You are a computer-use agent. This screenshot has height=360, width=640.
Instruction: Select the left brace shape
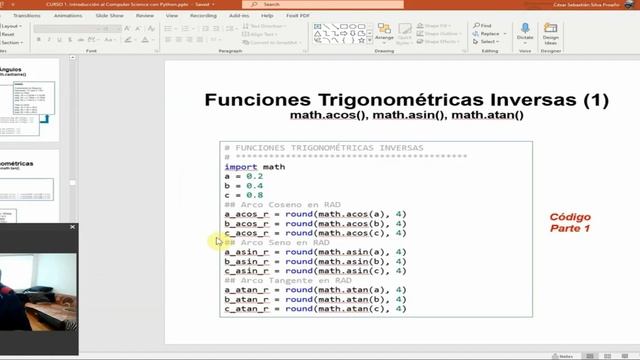click(344, 40)
